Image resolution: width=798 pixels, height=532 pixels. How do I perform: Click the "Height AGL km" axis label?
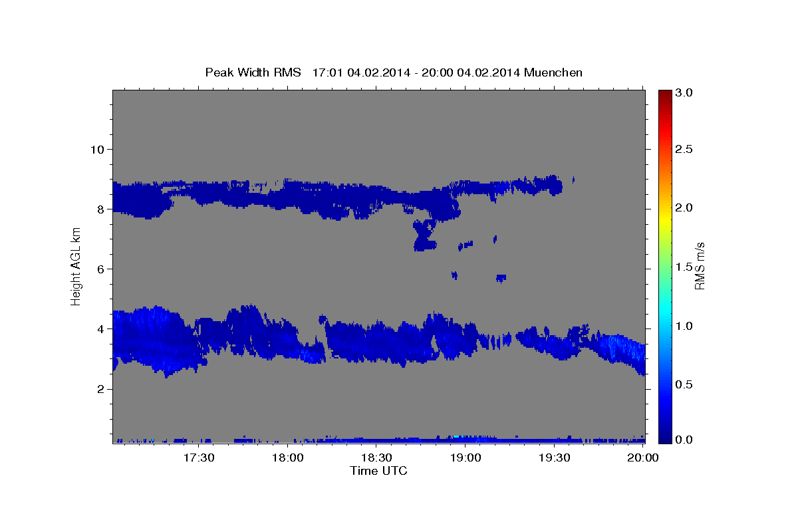76,266
